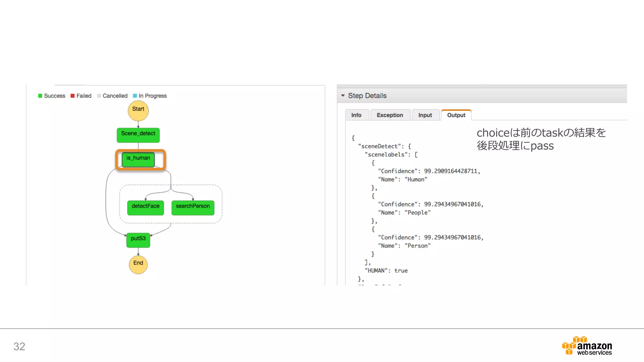Switch to the Input tab
Viewport: 644px width, 362px height.
(x=425, y=115)
